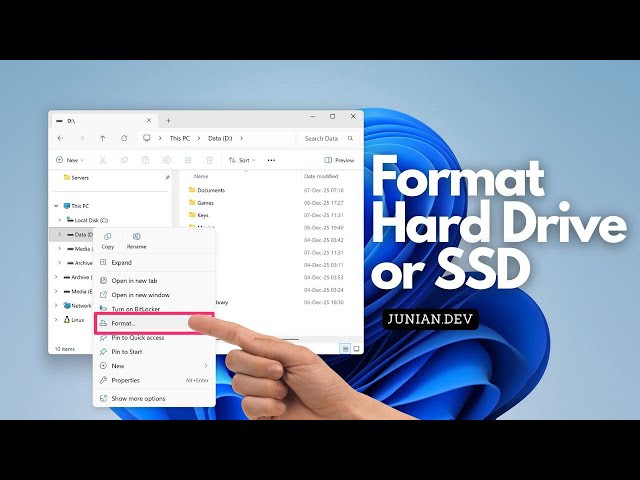The width and height of the screenshot is (640, 480).
Task: Toggle the Preview pane button
Action: (x=339, y=160)
